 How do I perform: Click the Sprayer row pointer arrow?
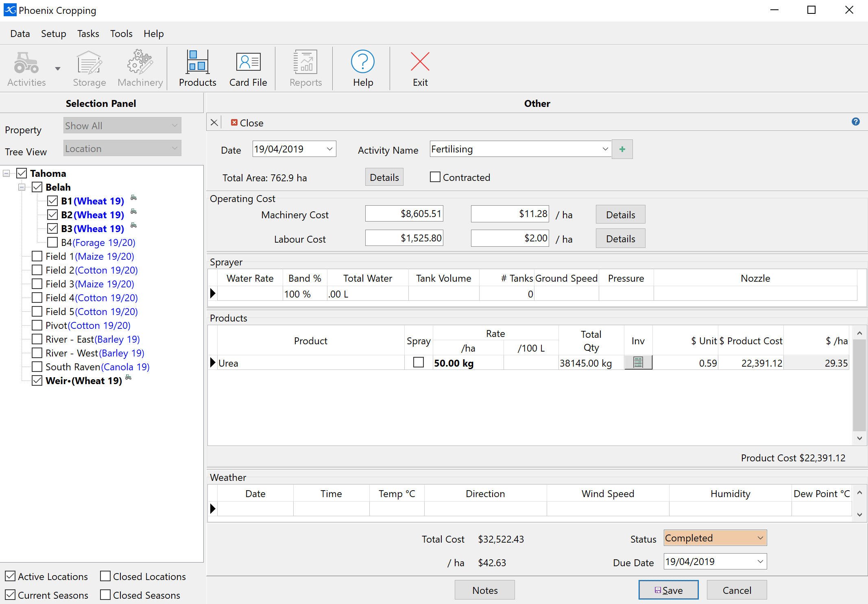click(213, 293)
